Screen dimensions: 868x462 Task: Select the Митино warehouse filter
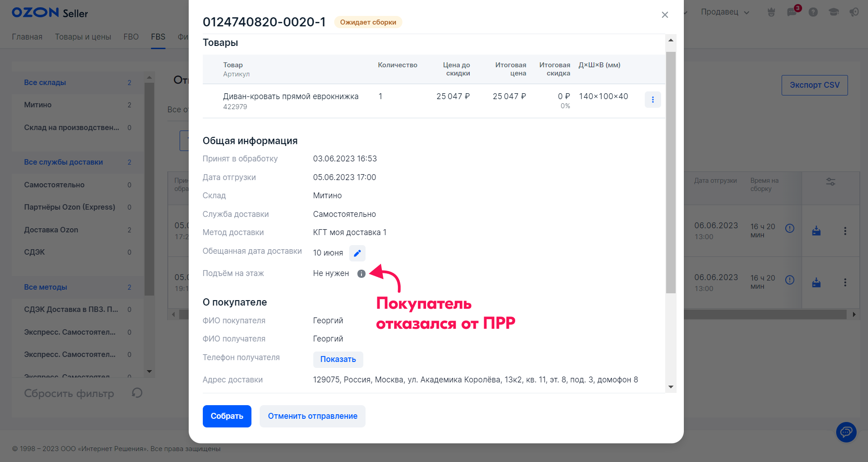pyautogui.click(x=78, y=105)
